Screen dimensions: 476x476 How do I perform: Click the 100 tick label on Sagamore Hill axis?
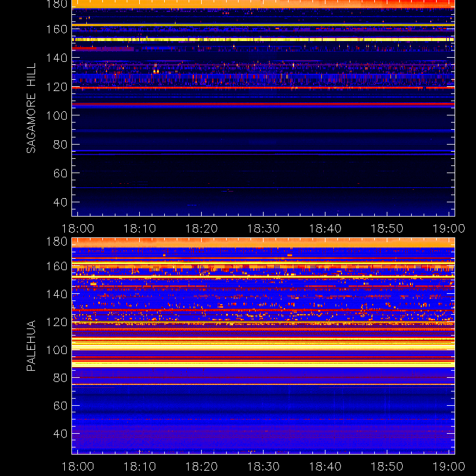[x=57, y=115]
